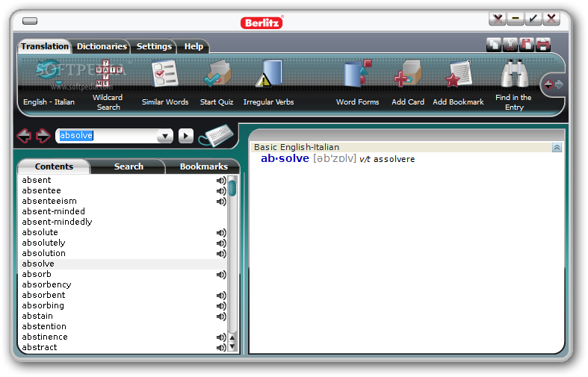Select abstention in the word list
This screenshot has height=377, width=588.
[123, 327]
